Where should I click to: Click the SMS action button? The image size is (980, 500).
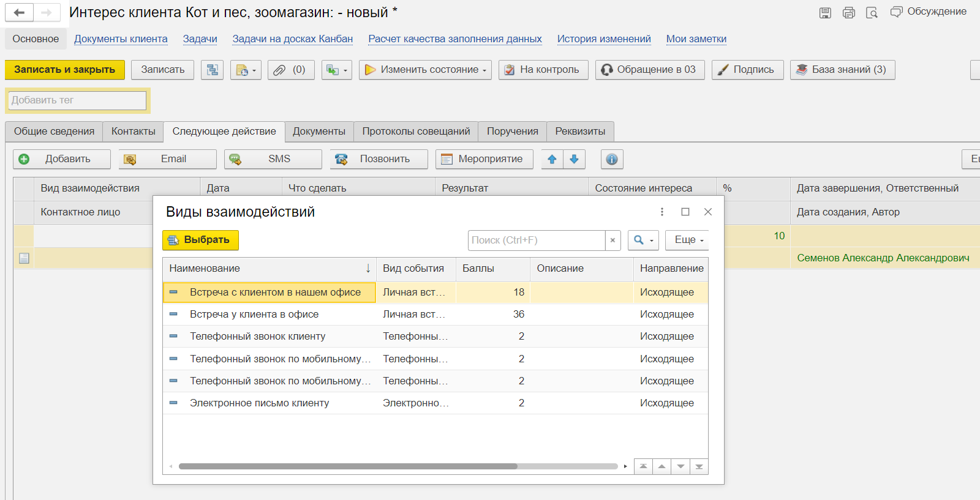(273, 159)
